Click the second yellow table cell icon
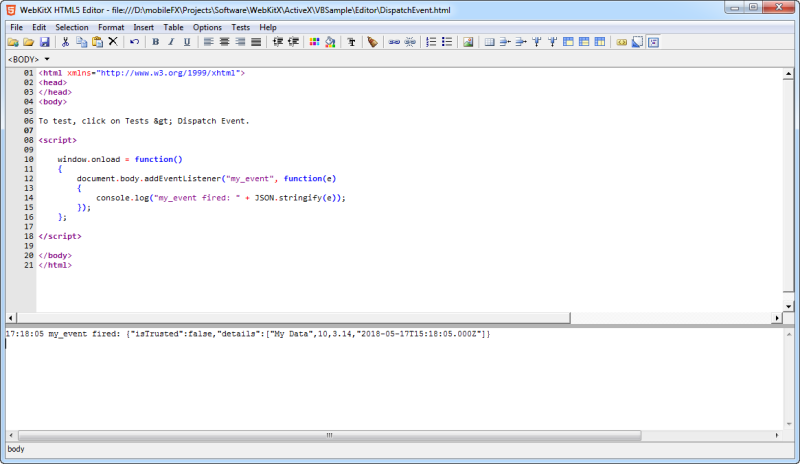The width and height of the screenshot is (800, 464). coord(584,42)
